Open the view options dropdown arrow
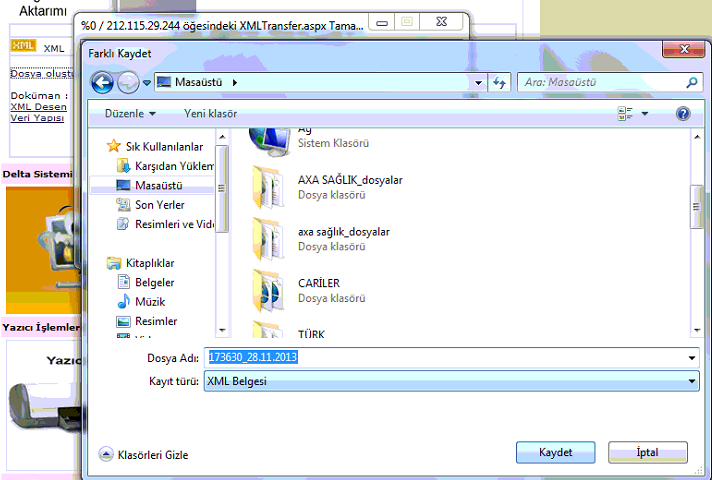Screen dimensions: 712x480 click(x=644, y=114)
